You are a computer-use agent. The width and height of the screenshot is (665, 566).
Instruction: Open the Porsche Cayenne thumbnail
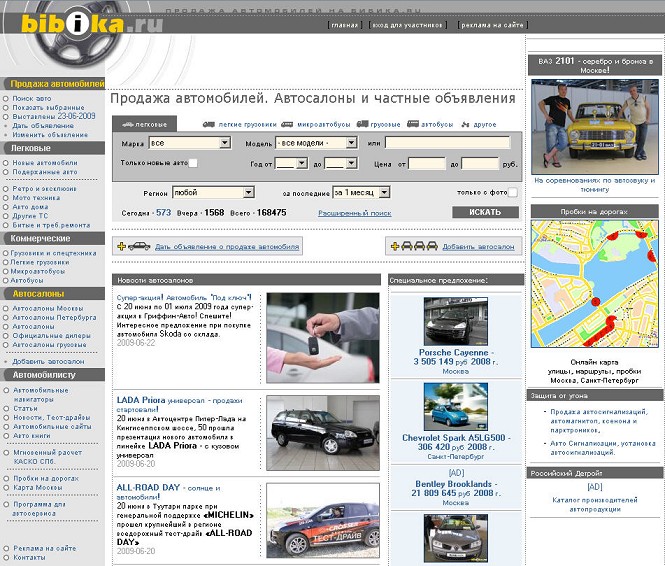coord(455,321)
